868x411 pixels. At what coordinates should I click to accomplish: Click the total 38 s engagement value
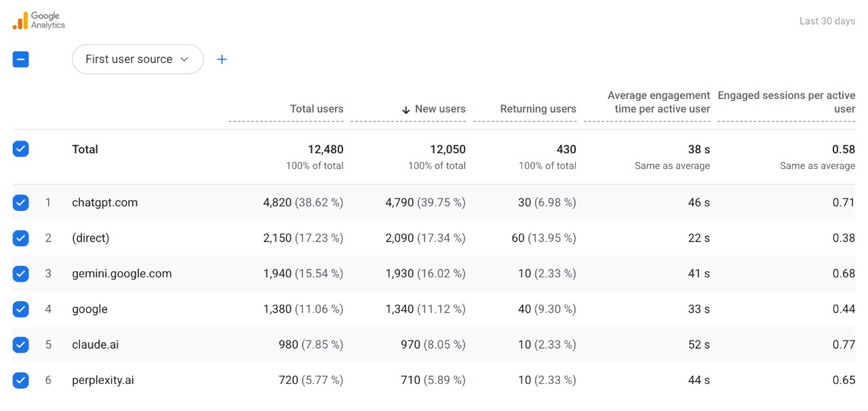(699, 149)
